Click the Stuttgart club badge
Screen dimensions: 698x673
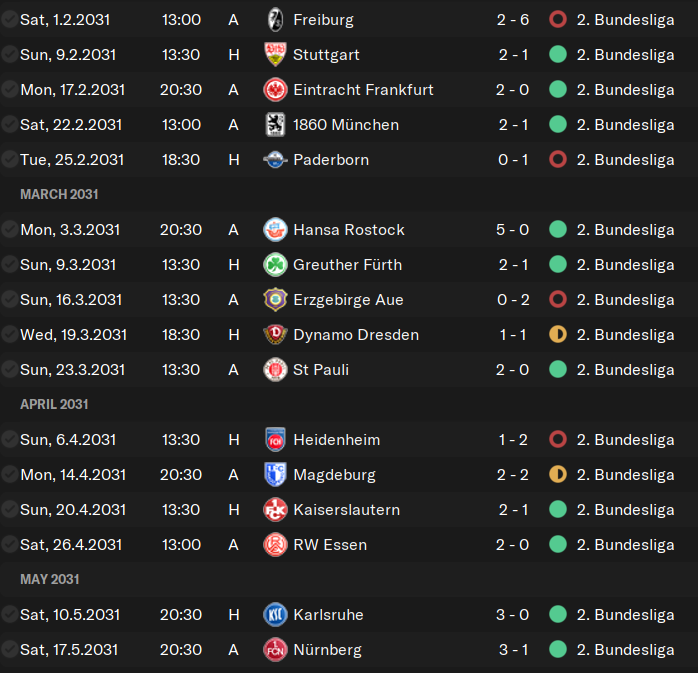[276, 54]
